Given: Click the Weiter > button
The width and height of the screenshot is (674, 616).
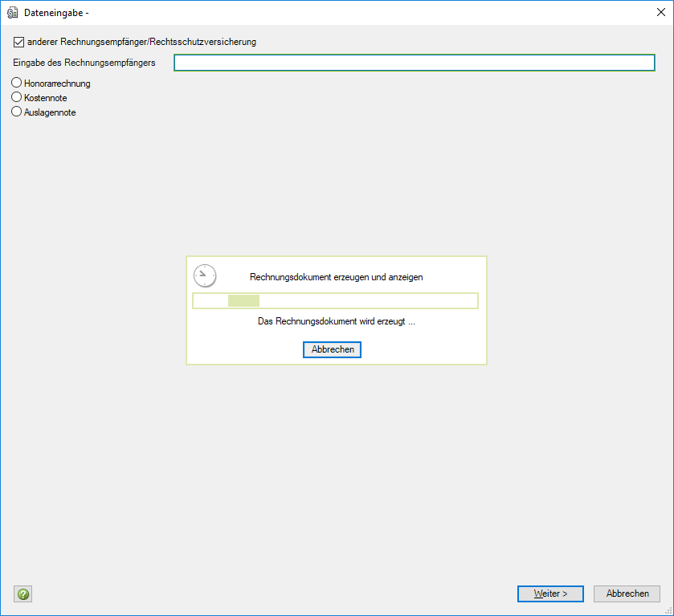Looking at the screenshot, I should [551, 594].
